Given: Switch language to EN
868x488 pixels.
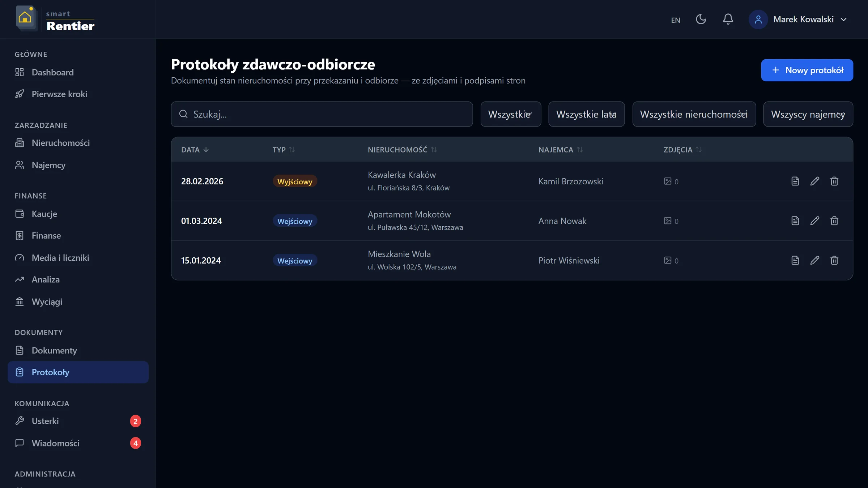Looking at the screenshot, I should click(x=676, y=20).
